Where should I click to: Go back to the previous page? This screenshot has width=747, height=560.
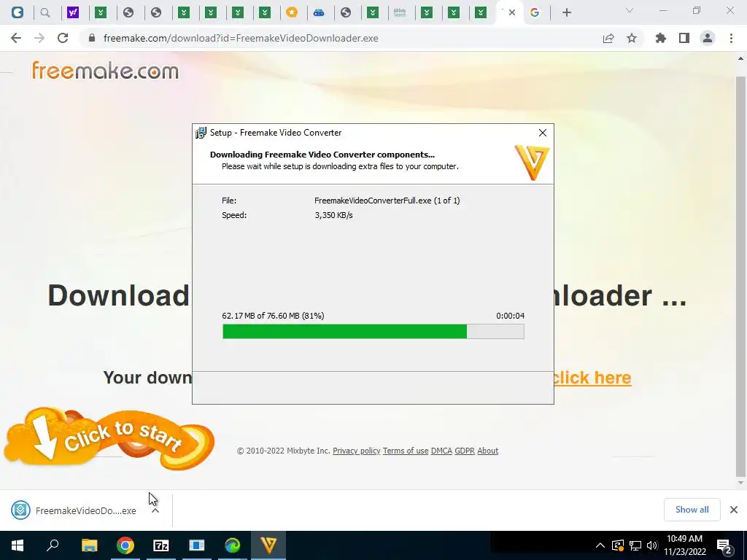(x=16, y=38)
